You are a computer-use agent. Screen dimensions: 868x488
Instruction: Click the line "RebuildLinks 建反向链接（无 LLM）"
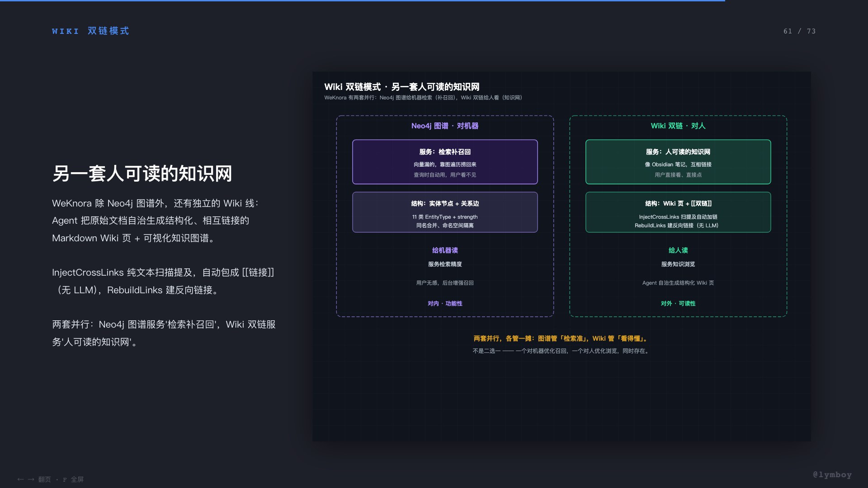[x=677, y=225]
